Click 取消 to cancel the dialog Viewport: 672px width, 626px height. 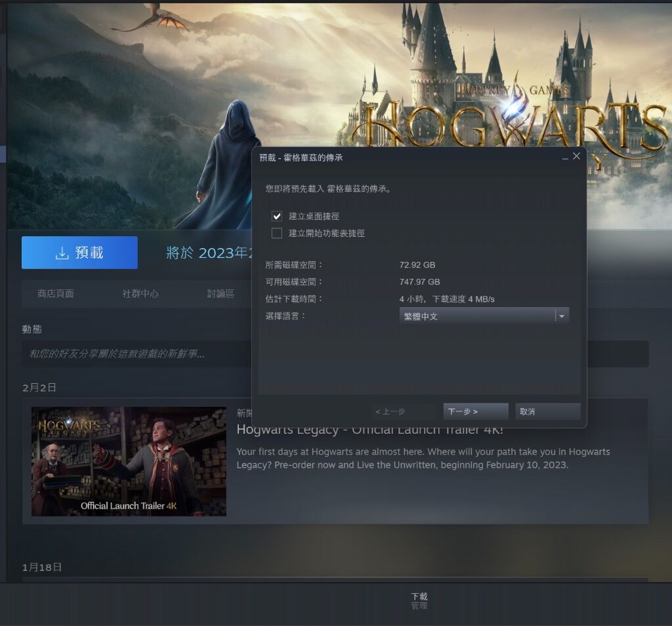[x=547, y=411]
